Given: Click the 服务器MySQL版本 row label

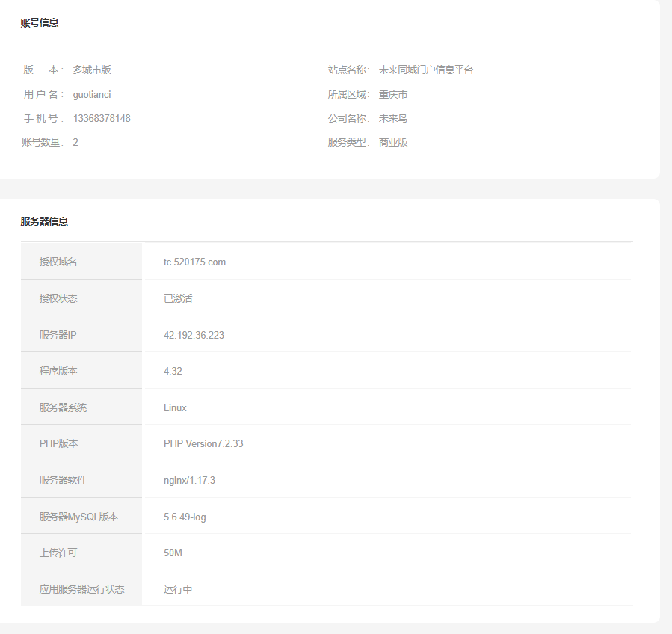Looking at the screenshot, I should pyautogui.click(x=78, y=517).
